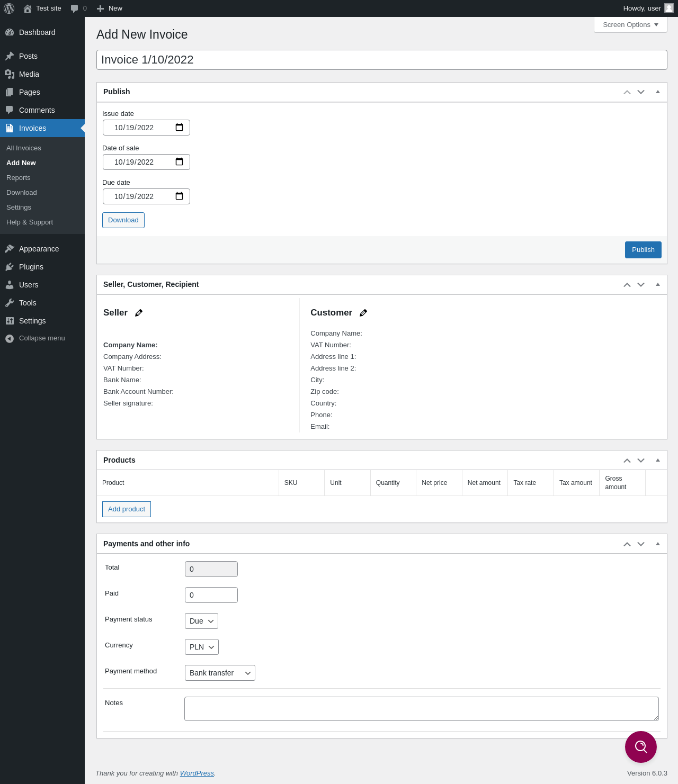This screenshot has width=678, height=784.
Task: Toggle the Products panel collapse arrow
Action: [658, 461]
